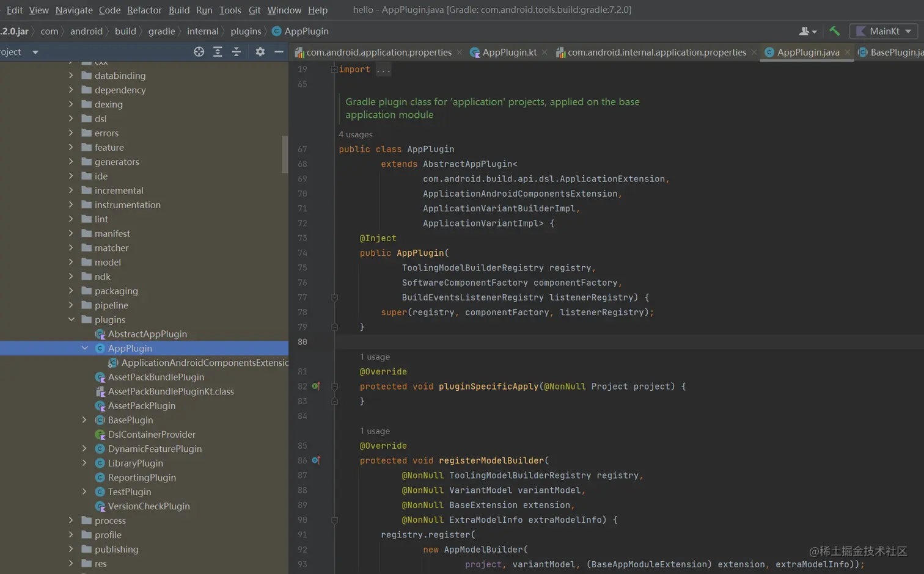Click the Collapse All icon in Project panel
The height and width of the screenshot is (574, 924).
click(x=237, y=52)
